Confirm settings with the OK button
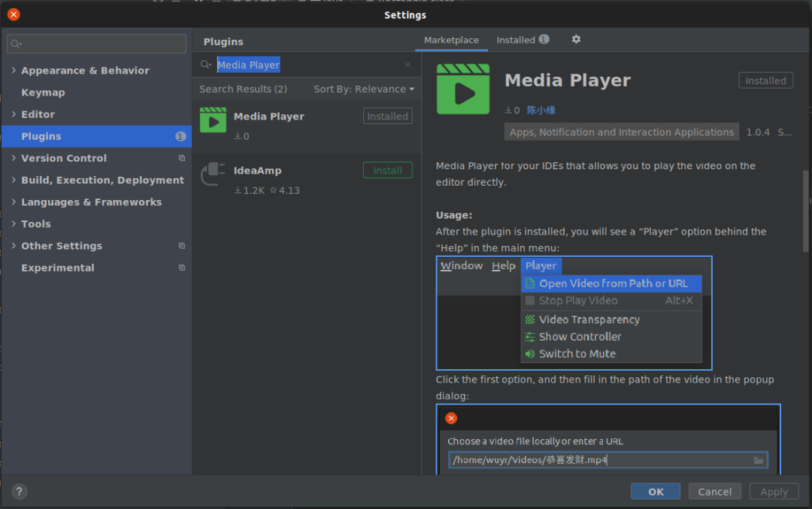Screen dimensions: 812x509 point(656,492)
